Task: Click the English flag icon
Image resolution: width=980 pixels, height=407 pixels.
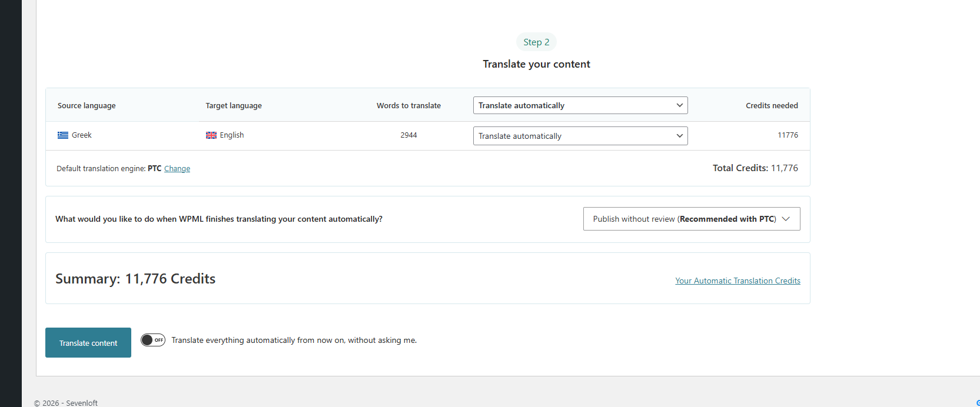Action: (211, 135)
